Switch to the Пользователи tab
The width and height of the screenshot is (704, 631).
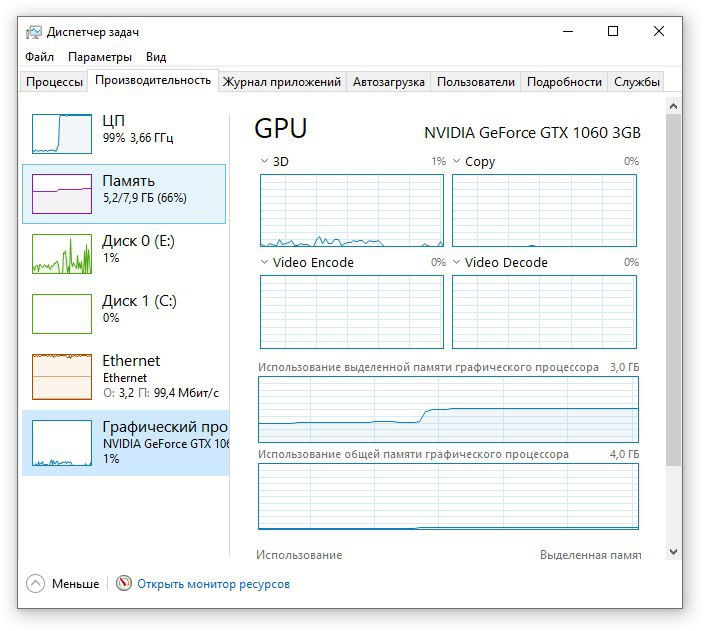coord(475,82)
